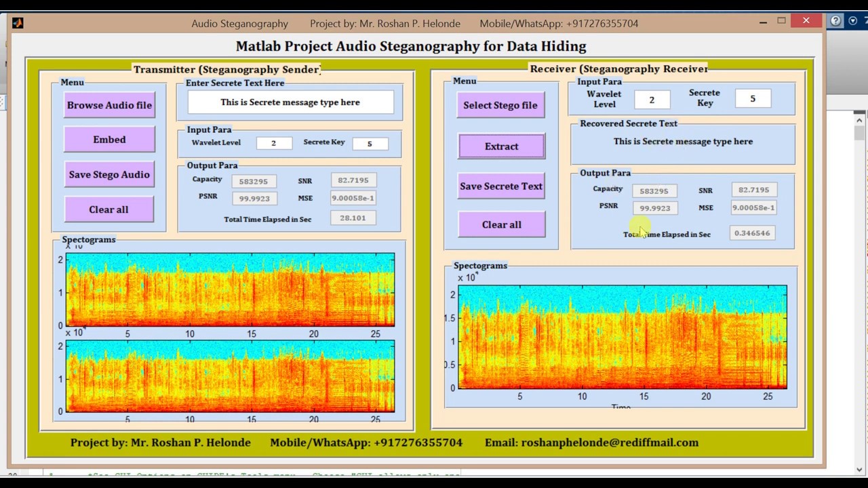This screenshot has width=868, height=488.
Task: Click Select Stego file button
Action: click(500, 105)
